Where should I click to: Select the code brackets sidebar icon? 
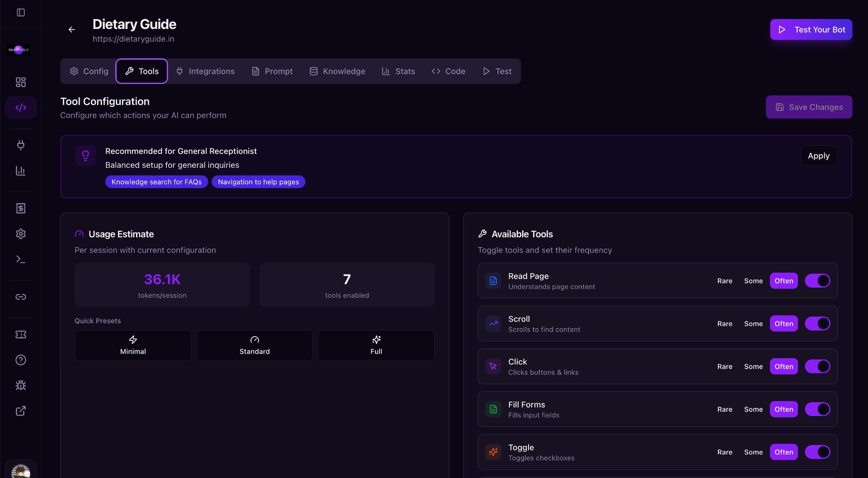pyautogui.click(x=21, y=108)
